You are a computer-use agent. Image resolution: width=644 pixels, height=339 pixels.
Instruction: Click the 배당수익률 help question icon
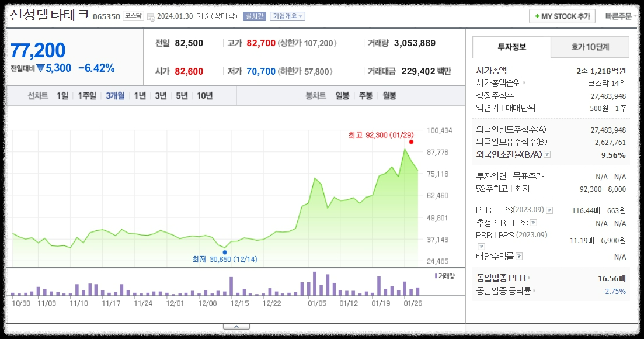coord(519,257)
